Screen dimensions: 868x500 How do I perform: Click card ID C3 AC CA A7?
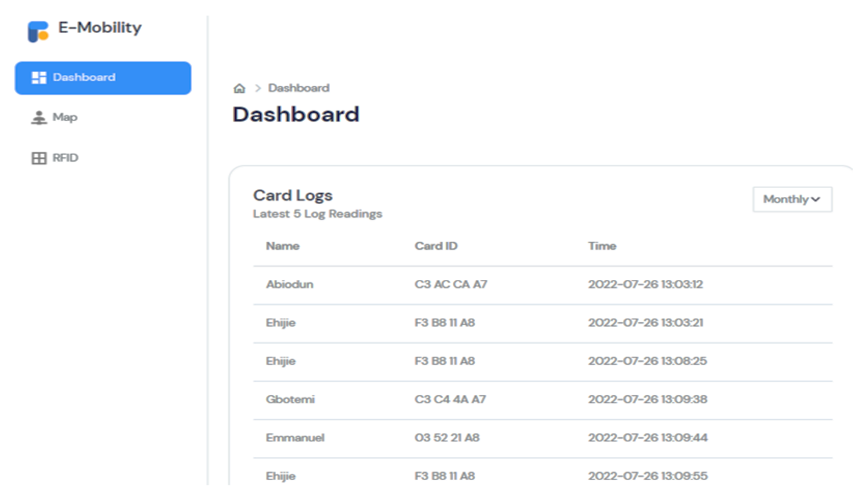click(451, 285)
